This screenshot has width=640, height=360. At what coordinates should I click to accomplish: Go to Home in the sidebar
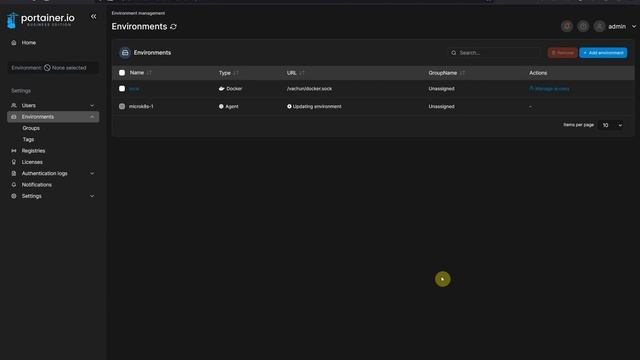coord(29,42)
